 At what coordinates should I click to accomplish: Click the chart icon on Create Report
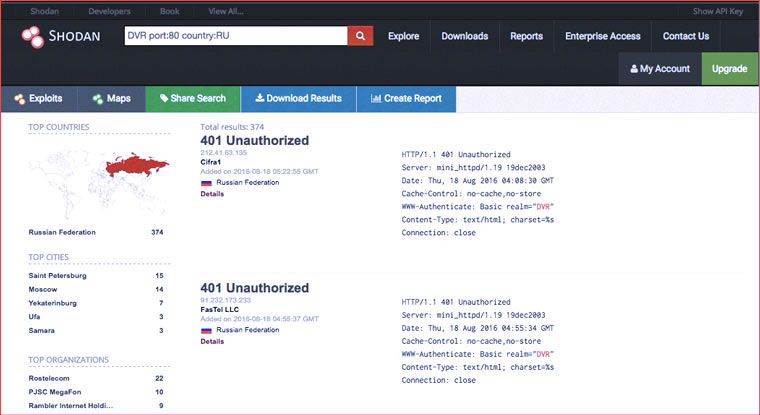pos(376,98)
